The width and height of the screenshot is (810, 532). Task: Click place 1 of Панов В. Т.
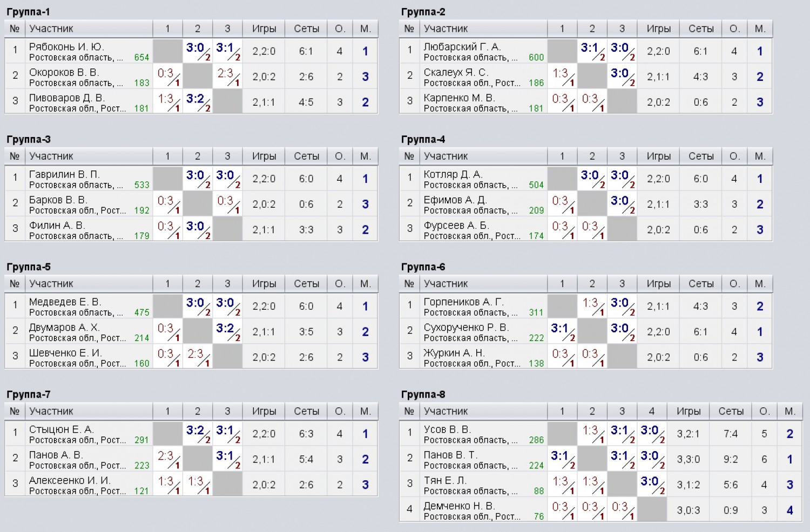pos(789,459)
